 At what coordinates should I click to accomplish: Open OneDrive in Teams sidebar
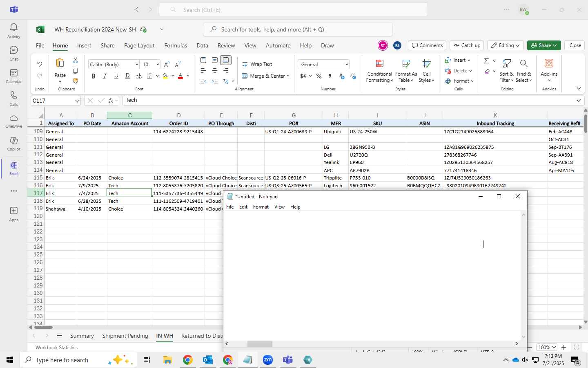coord(13,121)
